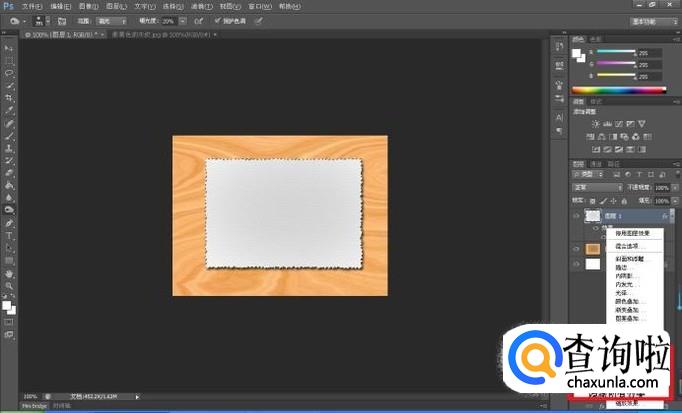The image size is (682, 413).
Task: Open the 范围 dropdown in options bar
Action: point(109,20)
